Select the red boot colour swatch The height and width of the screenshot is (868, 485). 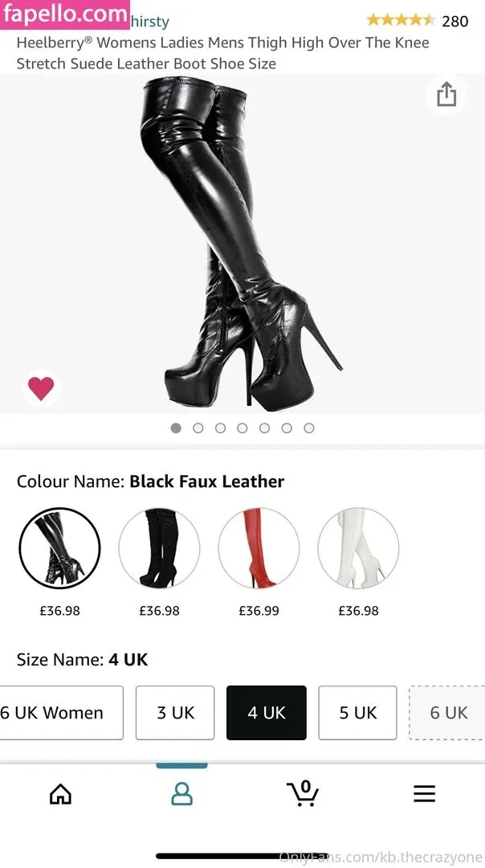(x=259, y=548)
